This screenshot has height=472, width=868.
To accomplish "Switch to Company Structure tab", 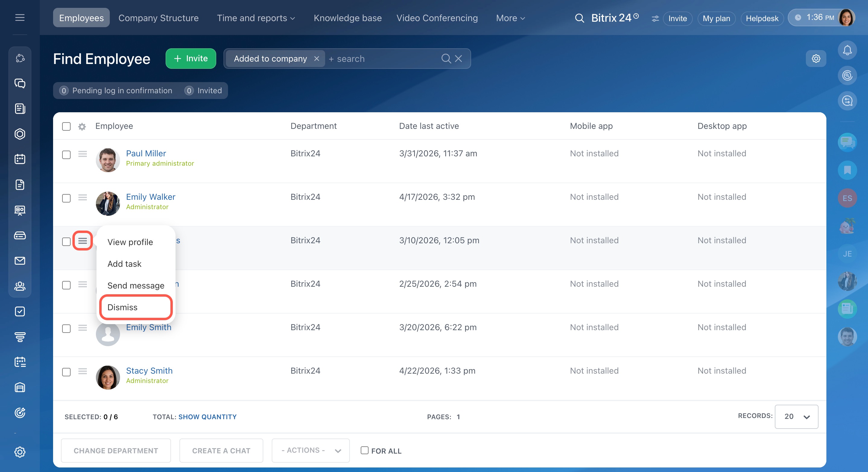I will (158, 18).
